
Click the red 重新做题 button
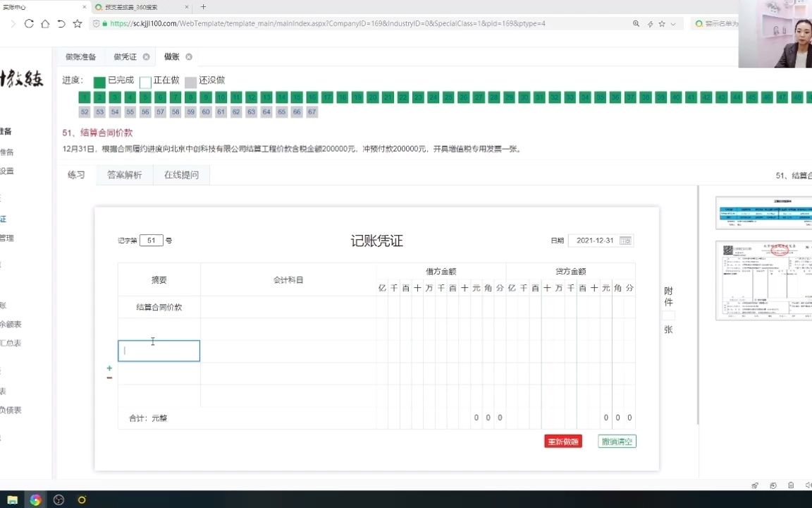click(x=562, y=441)
